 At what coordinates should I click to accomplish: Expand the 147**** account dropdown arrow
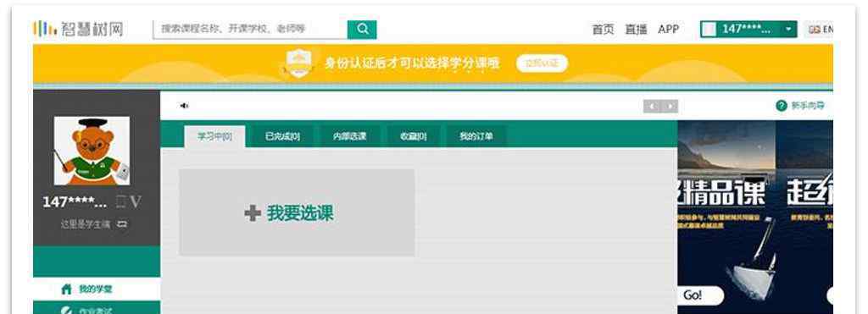pyautogui.click(x=789, y=30)
